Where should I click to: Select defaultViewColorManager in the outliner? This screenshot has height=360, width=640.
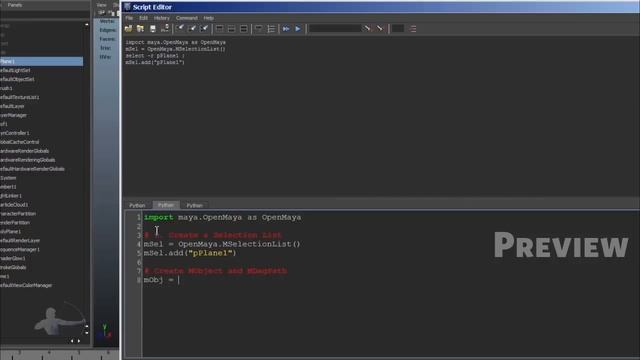(x=26, y=285)
